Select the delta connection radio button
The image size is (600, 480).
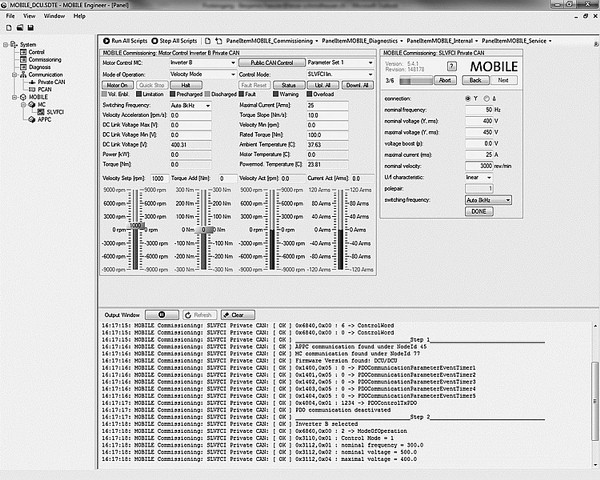point(487,98)
